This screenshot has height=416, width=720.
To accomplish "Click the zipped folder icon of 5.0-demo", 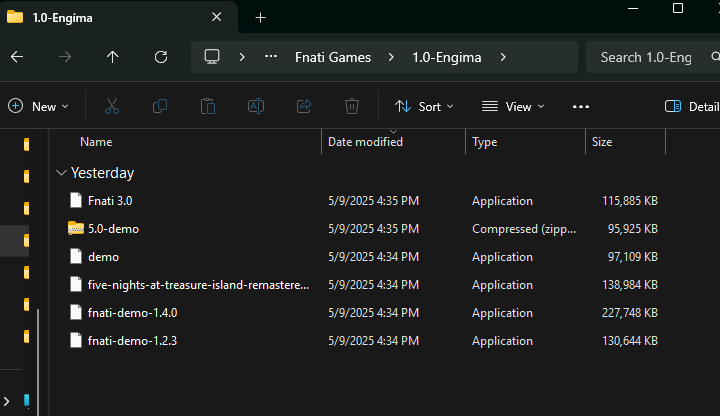I will pyautogui.click(x=76, y=228).
